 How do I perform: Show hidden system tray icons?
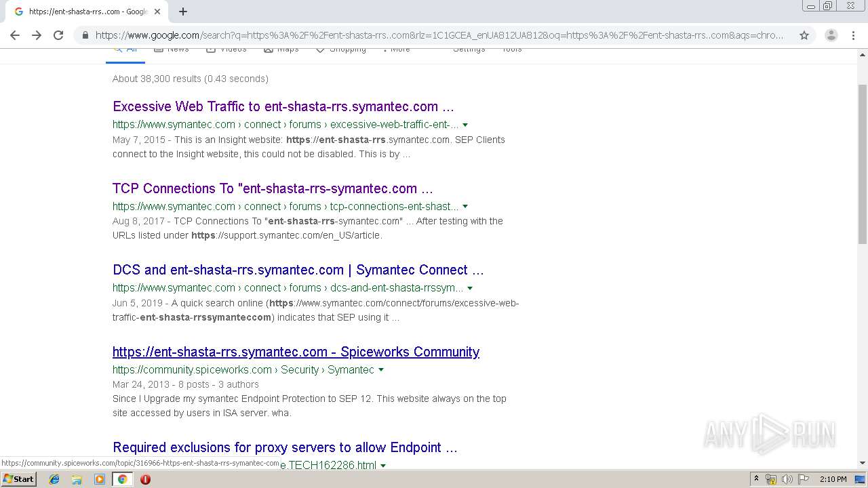pyautogui.click(x=756, y=479)
